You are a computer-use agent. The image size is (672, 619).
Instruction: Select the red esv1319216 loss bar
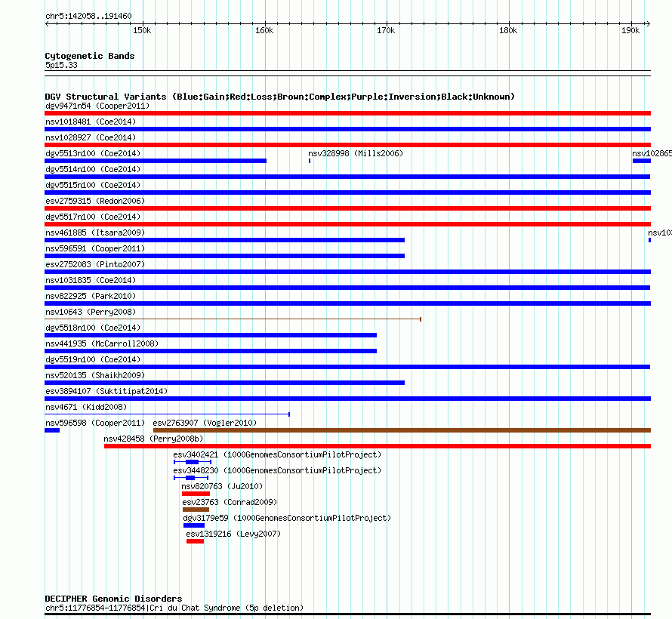(x=195, y=541)
